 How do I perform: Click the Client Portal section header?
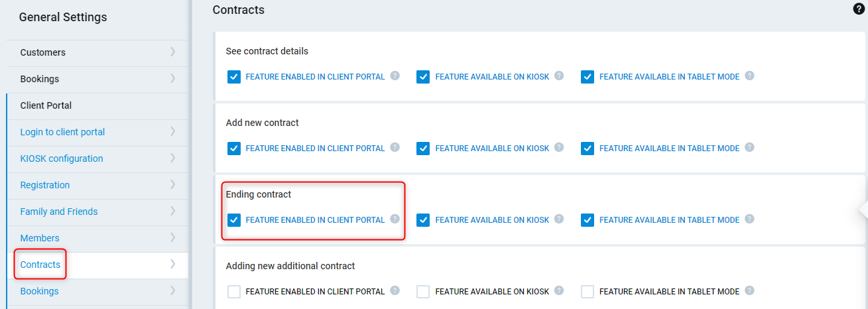[46, 105]
